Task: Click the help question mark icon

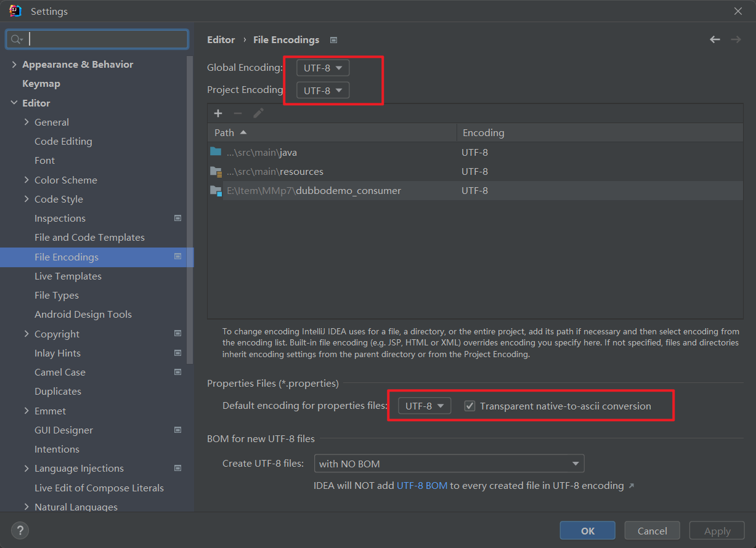Action: [x=20, y=530]
